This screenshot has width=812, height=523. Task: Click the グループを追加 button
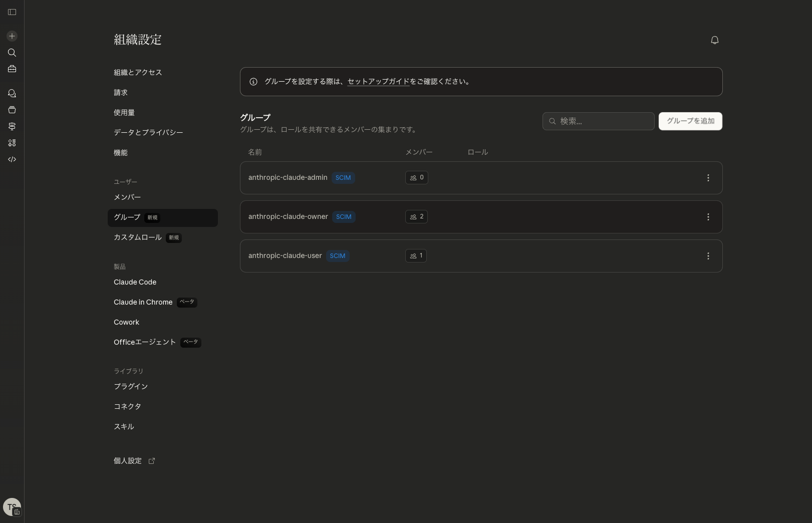[x=690, y=121]
